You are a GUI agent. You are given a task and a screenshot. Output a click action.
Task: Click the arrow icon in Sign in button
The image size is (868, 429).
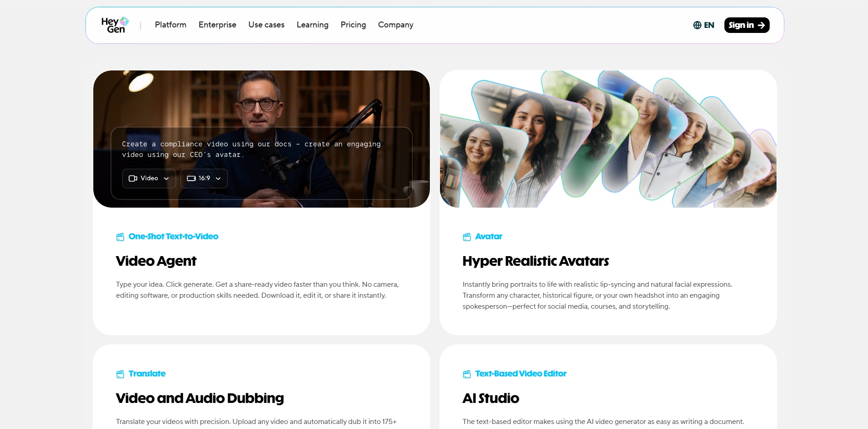(x=761, y=25)
